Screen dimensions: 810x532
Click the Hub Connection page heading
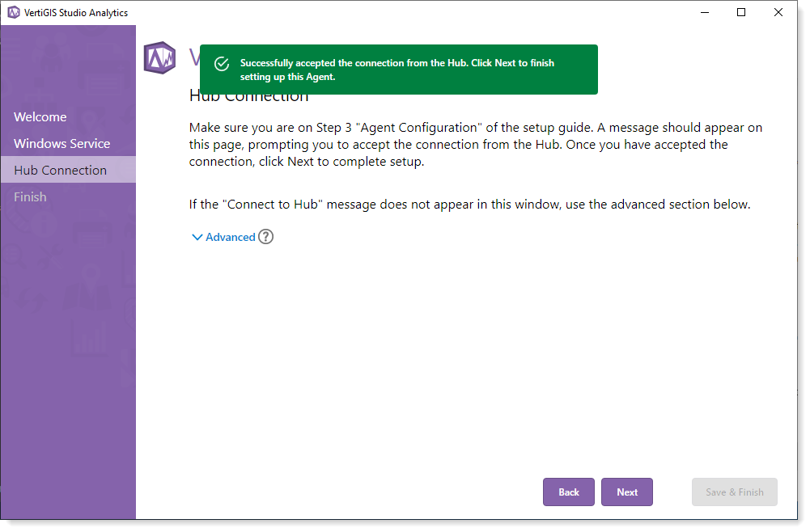(x=249, y=98)
